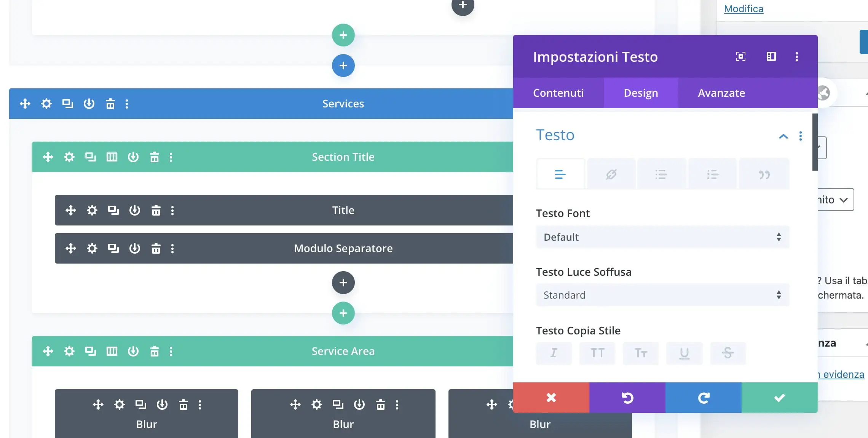Switch to Avanzate tab
This screenshot has height=438, width=868.
click(x=721, y=93)
